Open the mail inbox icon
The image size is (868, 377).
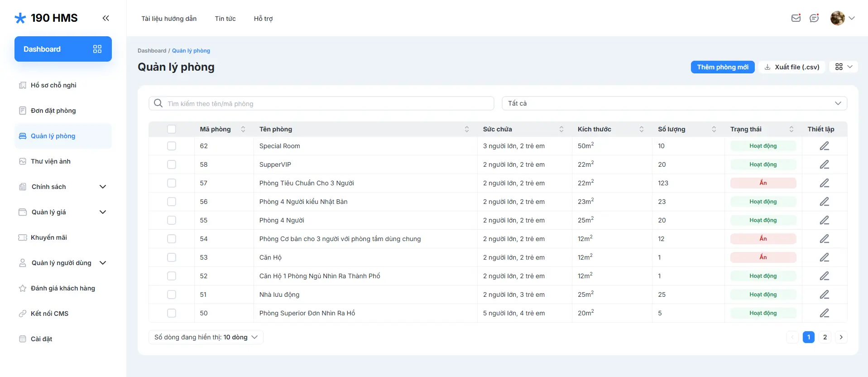[796, 18]
